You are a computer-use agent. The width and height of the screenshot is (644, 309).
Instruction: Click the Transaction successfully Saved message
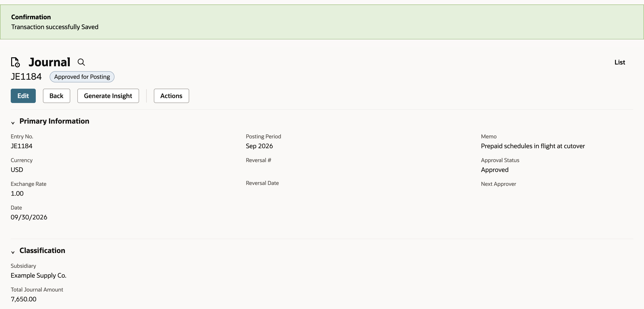(x=55, y=27)
